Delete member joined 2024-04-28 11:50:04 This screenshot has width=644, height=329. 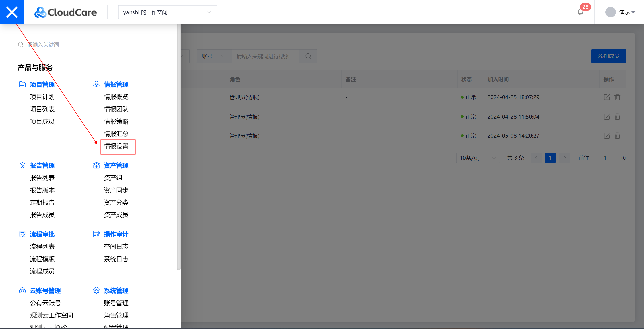click(x=617, y=117)
